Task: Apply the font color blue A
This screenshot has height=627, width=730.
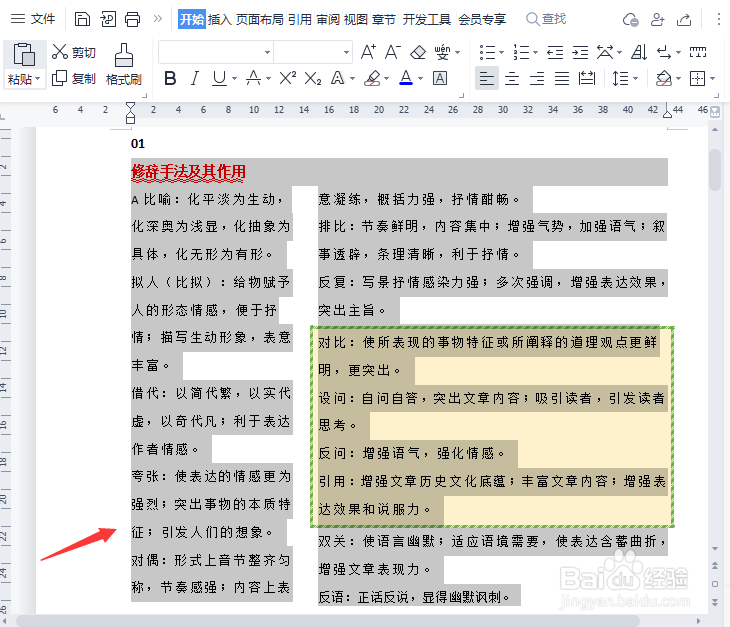Action: pos(406,78)
